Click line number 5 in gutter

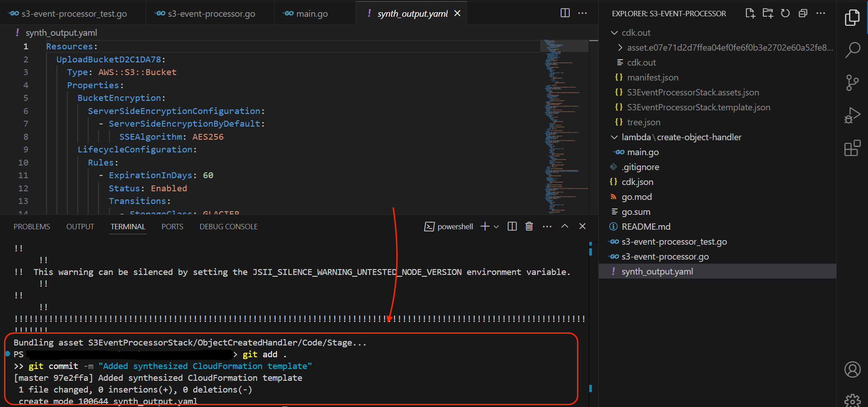26,98
